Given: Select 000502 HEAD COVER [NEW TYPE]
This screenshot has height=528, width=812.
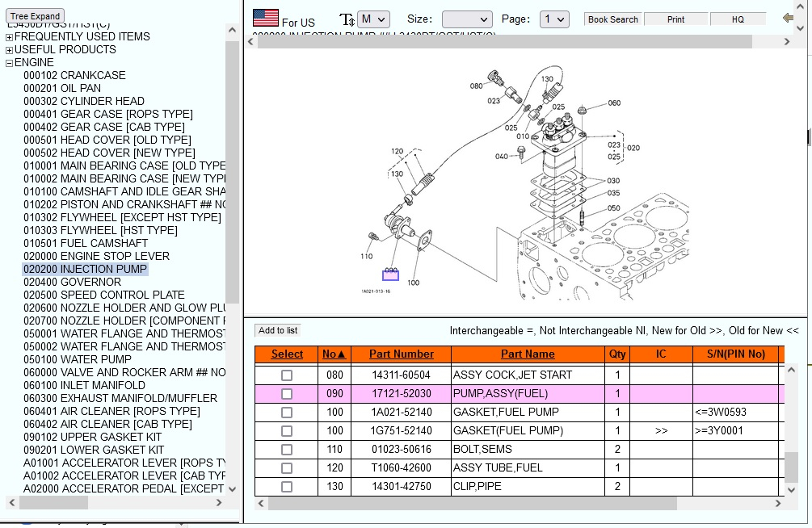Looking at the screenshot, I should (109, 153).
